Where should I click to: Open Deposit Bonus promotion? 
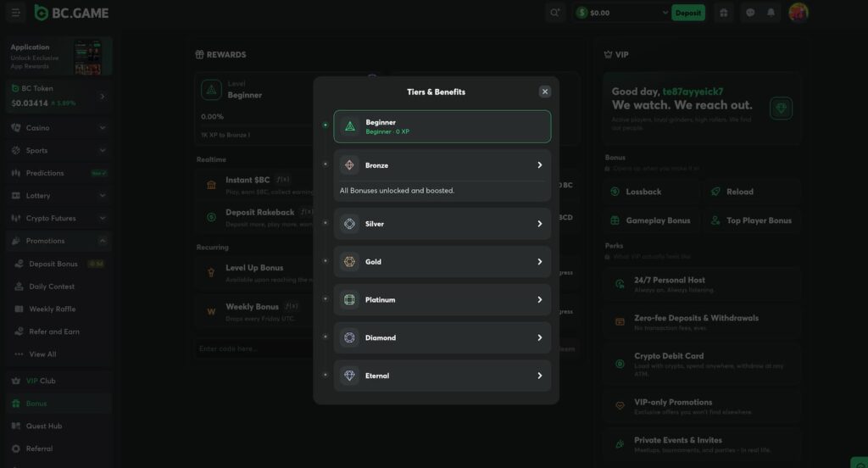click(58, 264)
